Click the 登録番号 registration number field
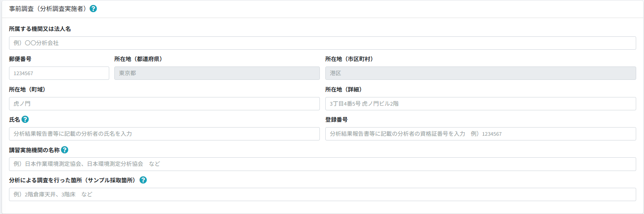 pyautogui.click(x=480, y=134)
